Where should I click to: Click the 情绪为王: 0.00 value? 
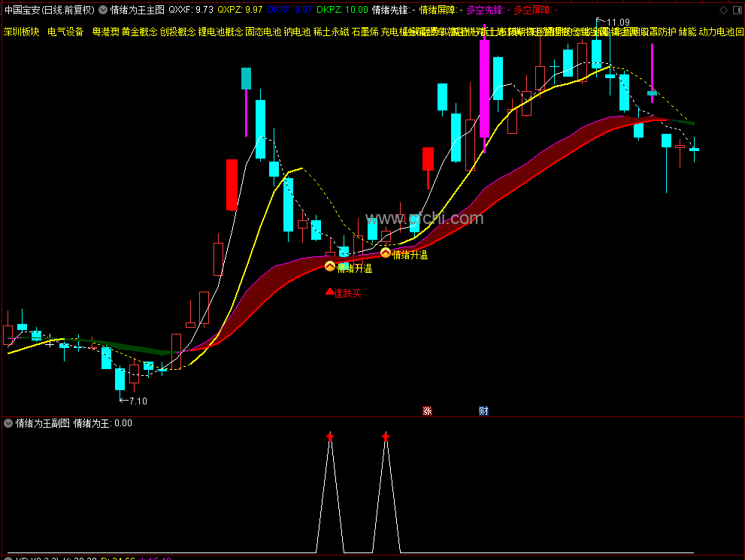[x=103, y=423]
